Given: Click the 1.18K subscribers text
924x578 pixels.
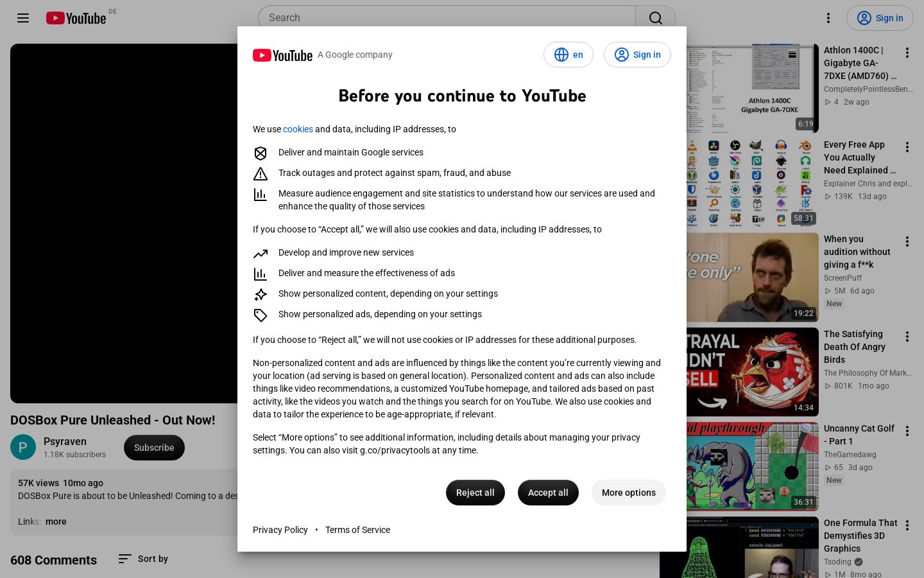Looking at the screenshot, I should pos(74,455).
